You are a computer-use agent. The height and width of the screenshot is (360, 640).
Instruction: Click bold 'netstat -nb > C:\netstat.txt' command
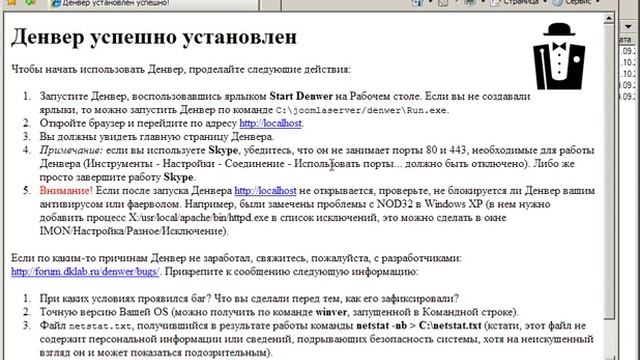419,326
